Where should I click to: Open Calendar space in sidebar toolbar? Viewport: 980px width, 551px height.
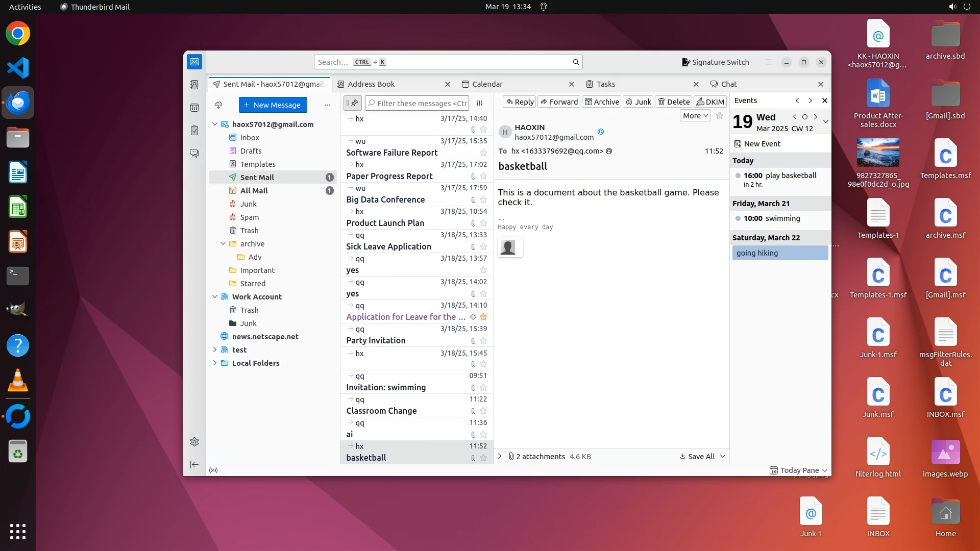point(194,108)
